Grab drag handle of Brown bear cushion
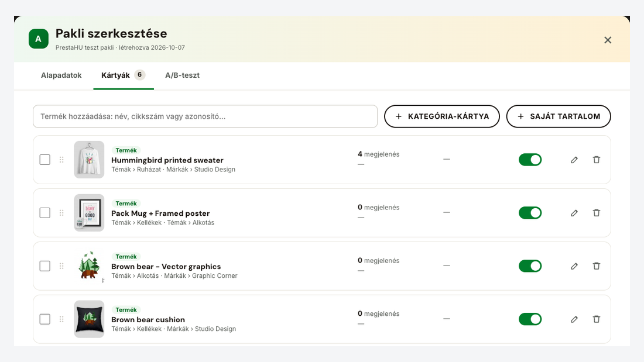 click(61, 319)
